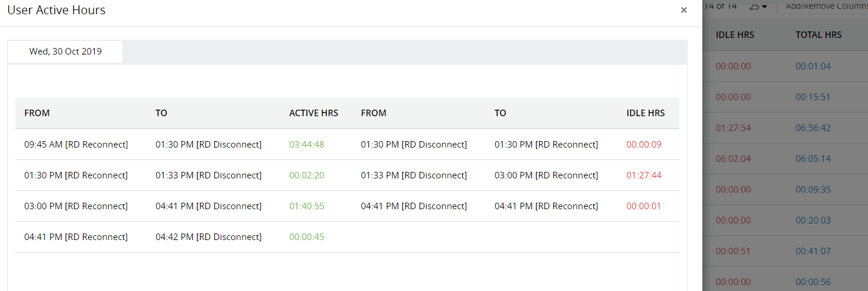This screenshot has height=291, width=868.
Task: Click active hours value 00:00:45
Action: click(306, 237)
